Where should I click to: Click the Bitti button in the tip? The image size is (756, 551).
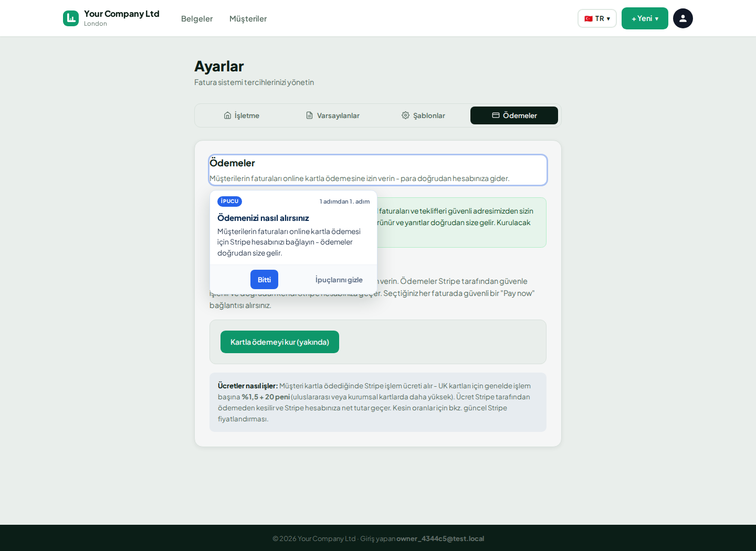[x=264, y=280]
